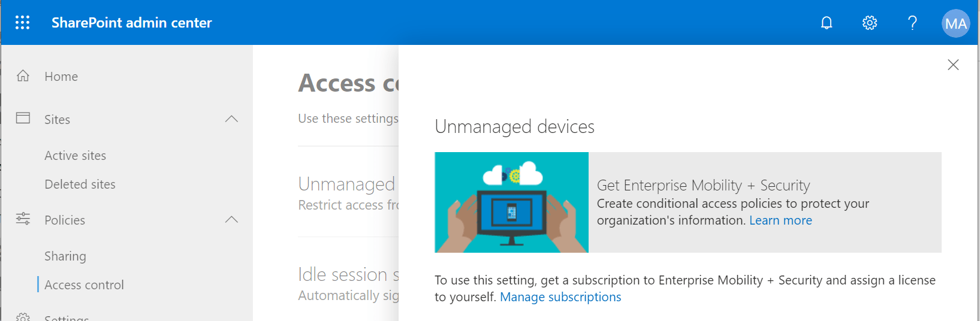The height and width of the screenshot is (321, 980).
Task: Click the help question mark icon
Action: (912, 23)
